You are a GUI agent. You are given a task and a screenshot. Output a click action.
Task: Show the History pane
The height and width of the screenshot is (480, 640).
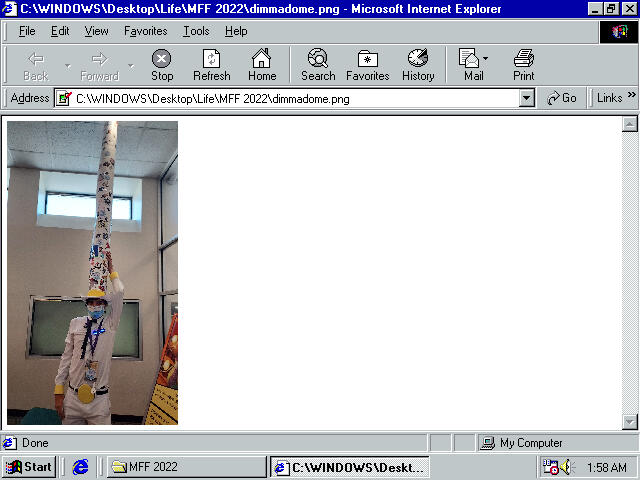click(418, 65)
